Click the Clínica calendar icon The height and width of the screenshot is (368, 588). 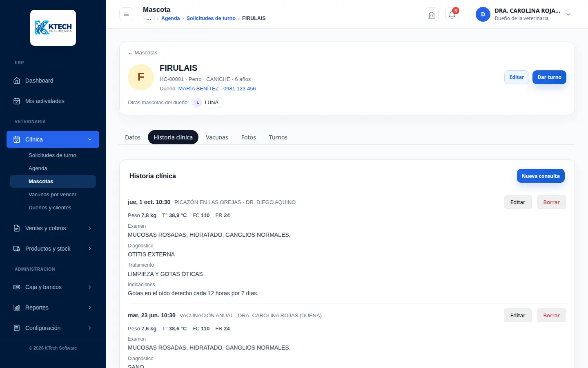click(x=17, y=139)
